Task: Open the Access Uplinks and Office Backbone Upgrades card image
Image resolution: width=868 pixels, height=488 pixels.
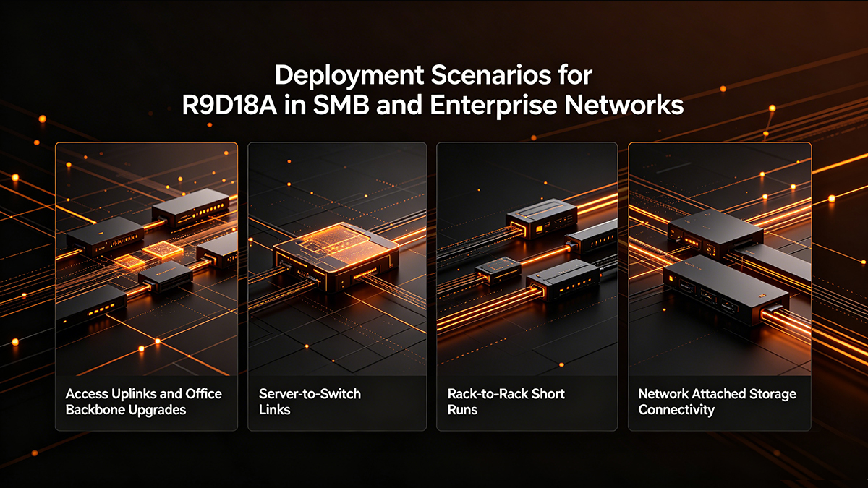Action: pyautogui.click(x=146, y=259)
